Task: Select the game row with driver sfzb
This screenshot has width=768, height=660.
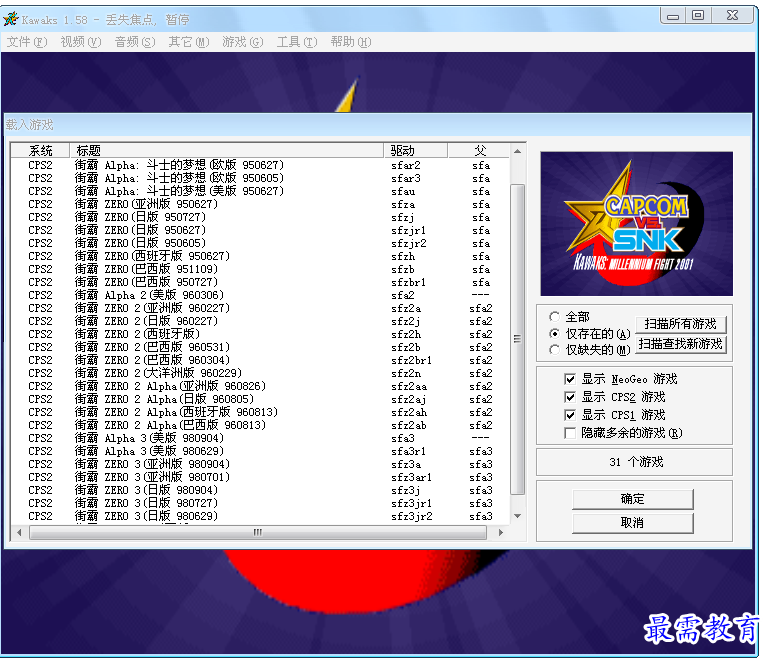Action: tap(260, 269)
